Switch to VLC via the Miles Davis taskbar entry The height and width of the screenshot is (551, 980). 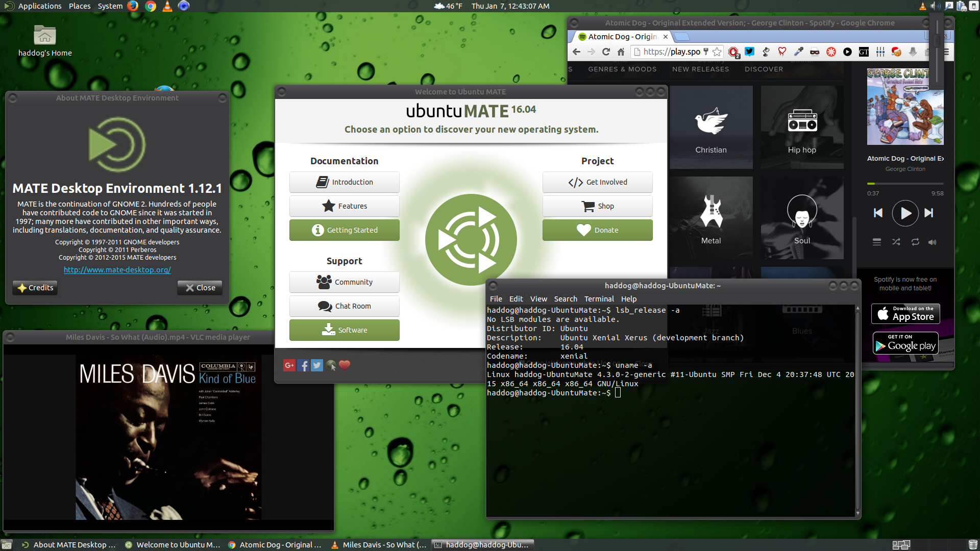pyautogui.click(x=379, y=545)
